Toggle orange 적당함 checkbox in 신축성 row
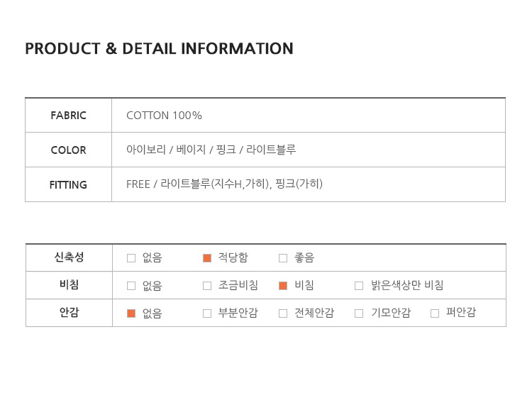532x395 pixels. point(207,258)
